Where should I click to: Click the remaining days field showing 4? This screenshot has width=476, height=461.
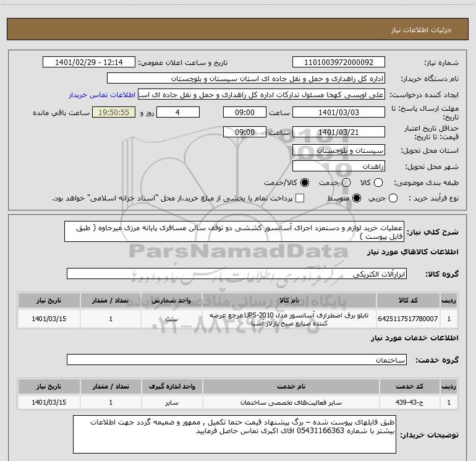178,112
